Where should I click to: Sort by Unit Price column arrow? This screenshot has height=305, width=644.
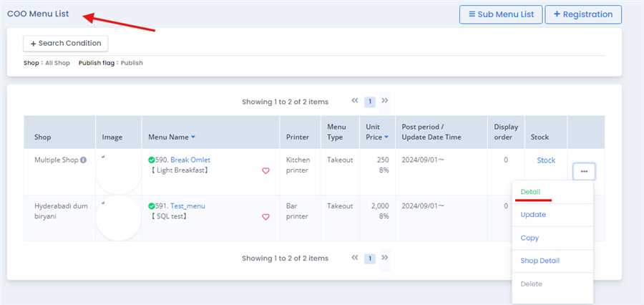pos(387,137)
